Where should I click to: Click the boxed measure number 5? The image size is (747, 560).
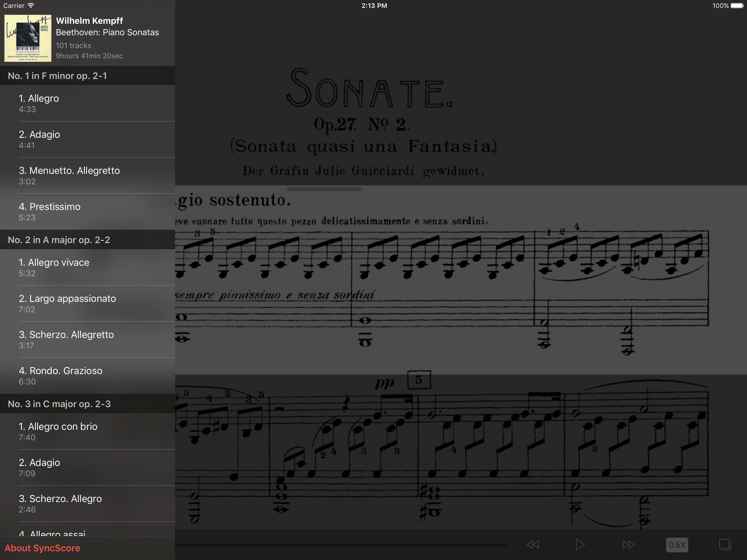coord(418,380)
